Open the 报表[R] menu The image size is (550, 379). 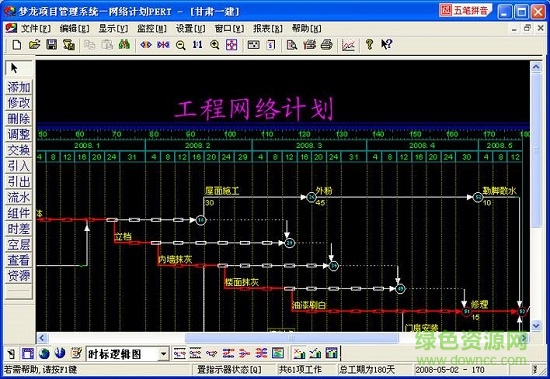(268, 28)
